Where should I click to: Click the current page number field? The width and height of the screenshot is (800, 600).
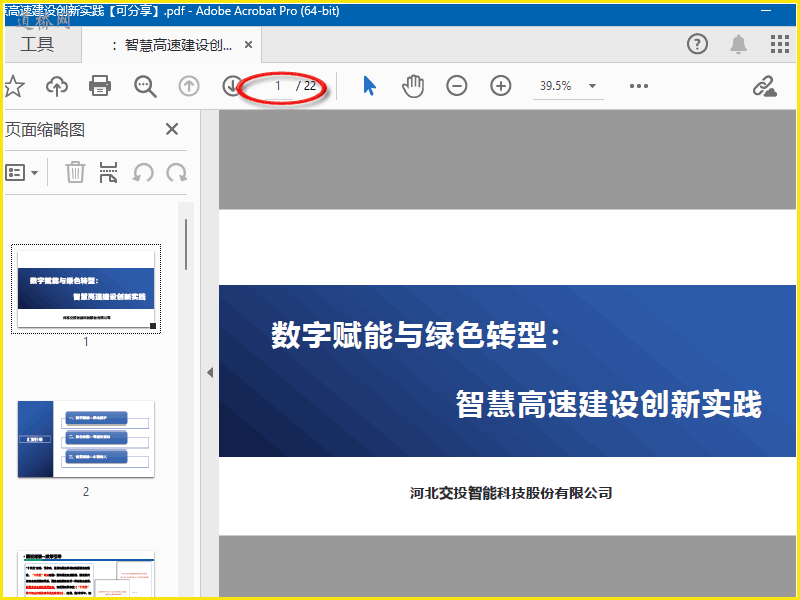tap(278, 86)
